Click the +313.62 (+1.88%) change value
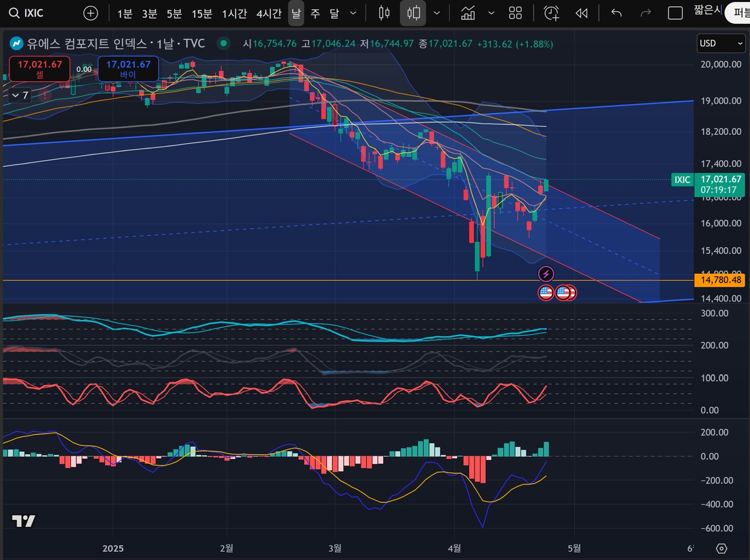The width and height of the screenshot is (750, 560). [515, 44]
